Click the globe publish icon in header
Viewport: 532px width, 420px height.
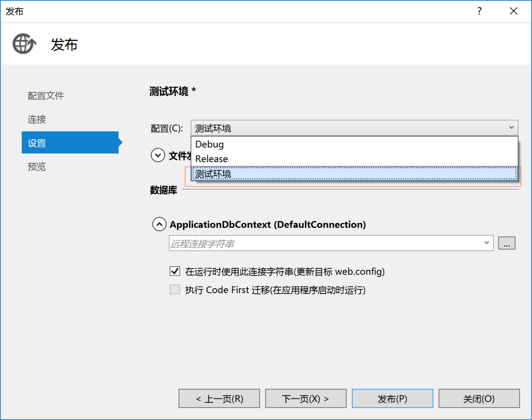24,44
